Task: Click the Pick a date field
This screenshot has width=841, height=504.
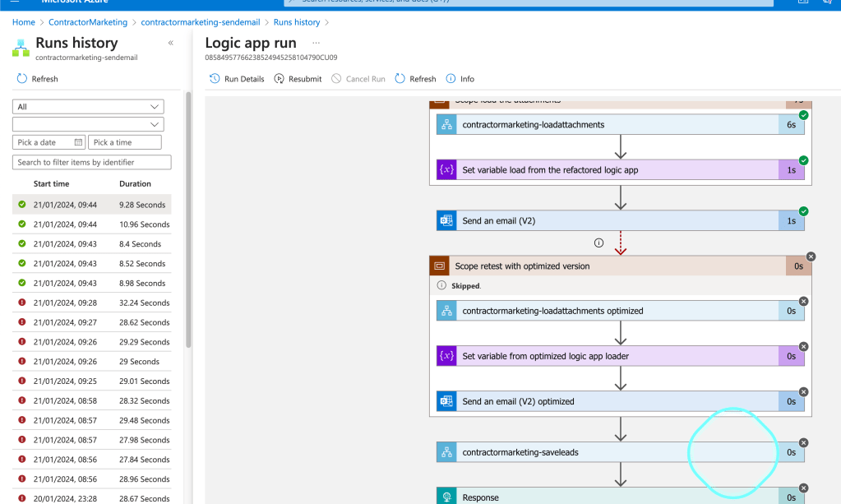Action: 49,142
